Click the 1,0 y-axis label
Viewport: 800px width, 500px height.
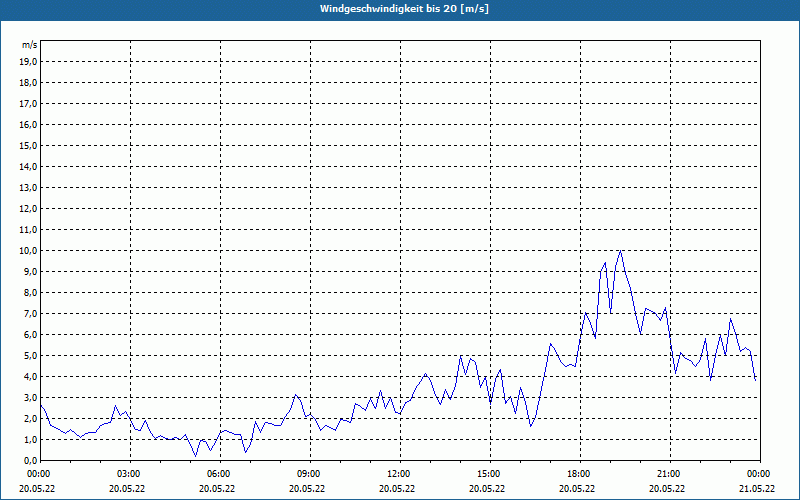pos(30,440)
